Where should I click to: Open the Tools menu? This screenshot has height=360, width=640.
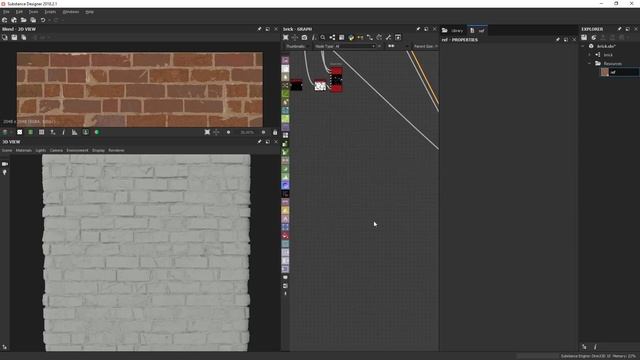tap(33, 12)
